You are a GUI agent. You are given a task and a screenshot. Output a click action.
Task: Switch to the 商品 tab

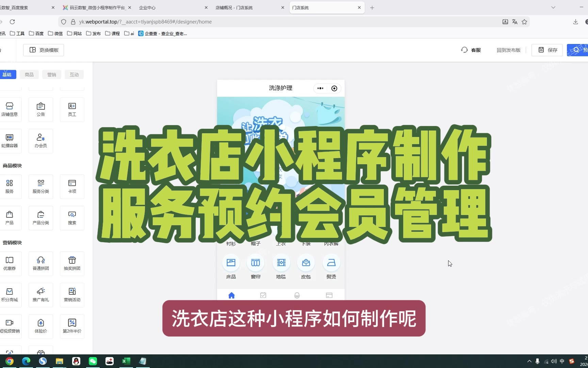29,75
